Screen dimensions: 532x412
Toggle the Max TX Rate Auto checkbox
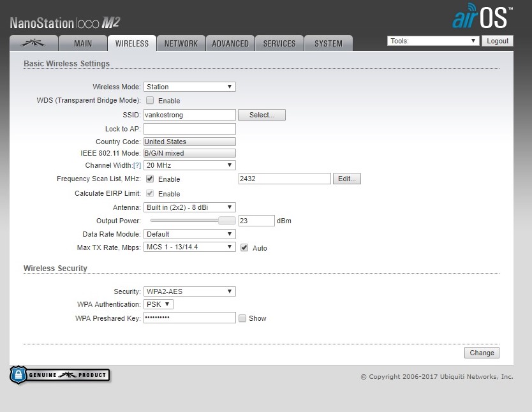coord(244,247)
